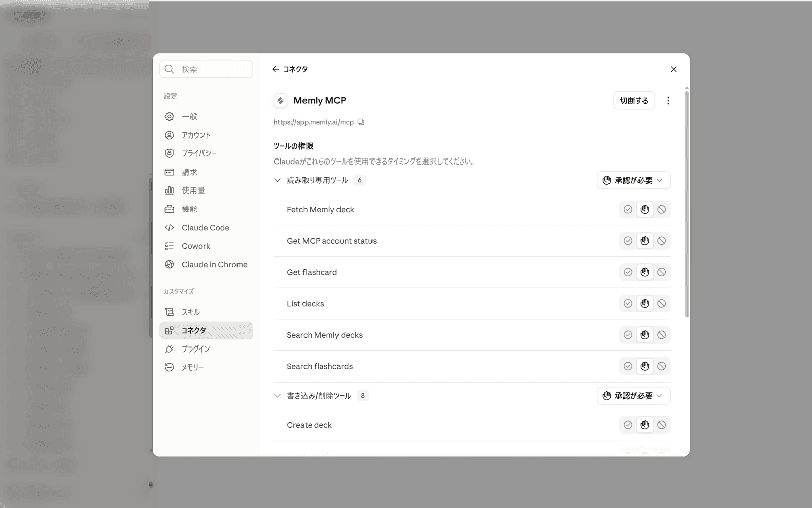812x508 pixels.
Task: Close the settings dialog
Action: tap(674, 69)
